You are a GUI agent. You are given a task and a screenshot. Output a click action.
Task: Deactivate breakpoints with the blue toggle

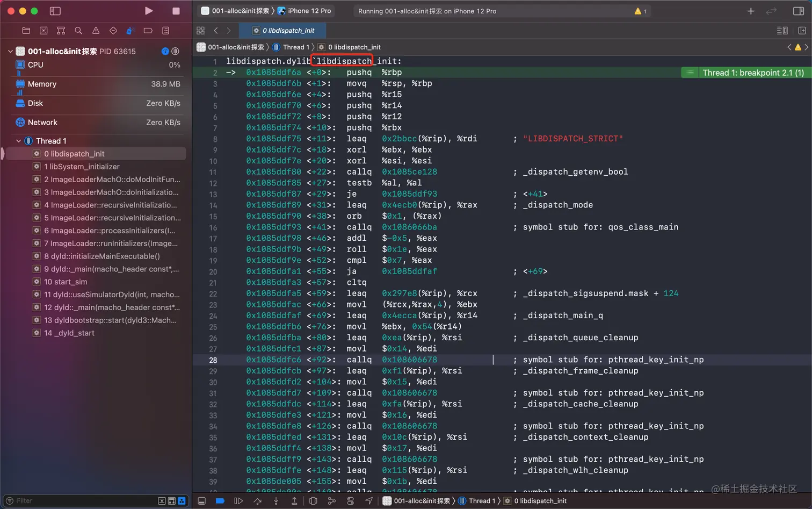220,501
